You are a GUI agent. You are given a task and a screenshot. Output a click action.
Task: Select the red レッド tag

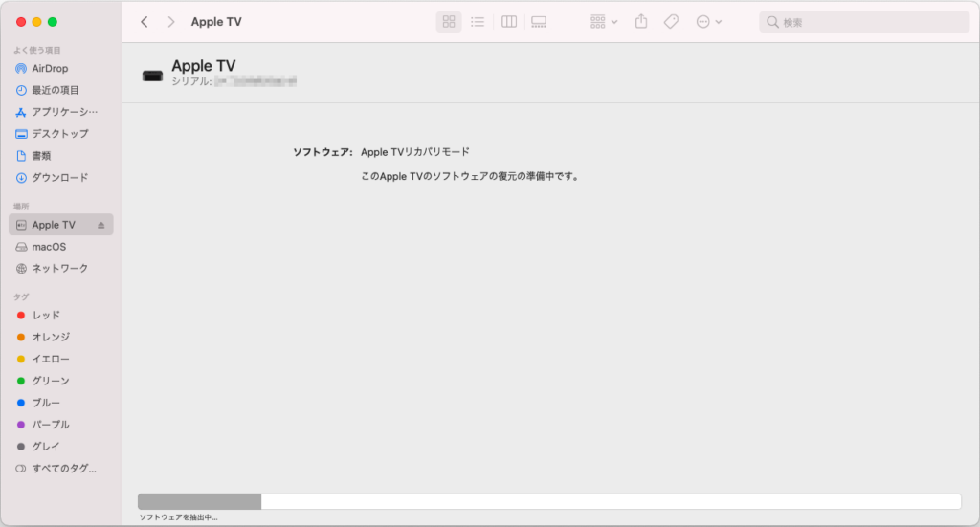[46, 316]
